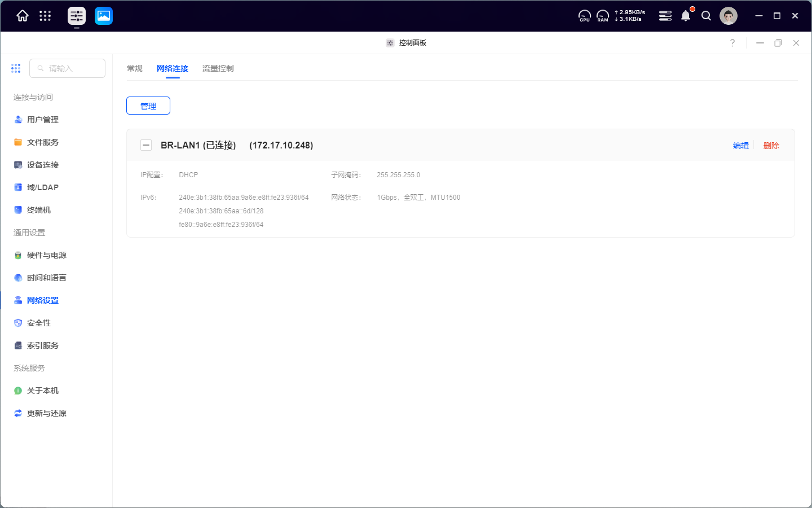Open the notifications bell
Screen dimensions: 812x508
coord(686,16)
